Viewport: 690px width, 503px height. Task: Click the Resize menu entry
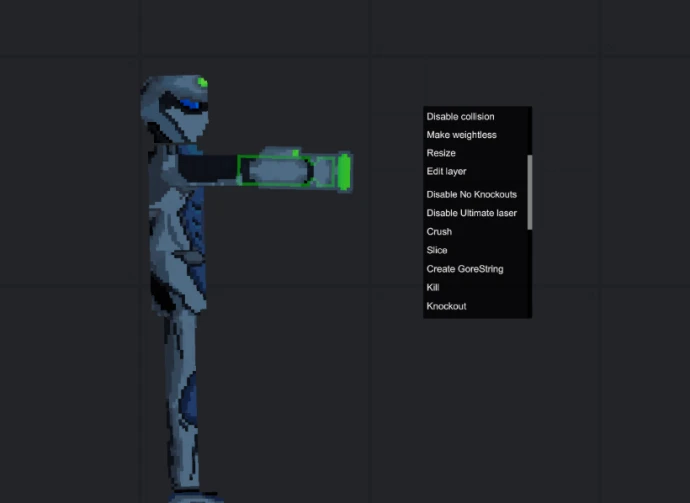[x=441, y=153]
